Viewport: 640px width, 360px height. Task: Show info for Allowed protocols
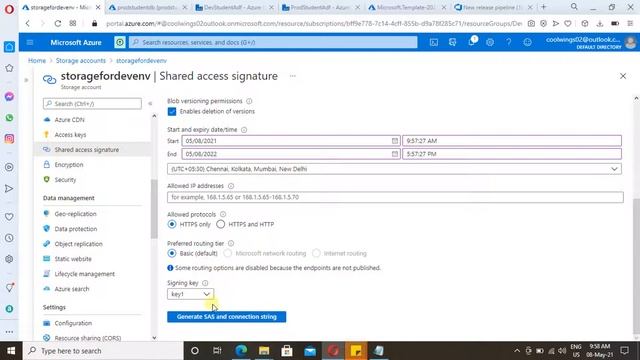(x=223, y=214)
